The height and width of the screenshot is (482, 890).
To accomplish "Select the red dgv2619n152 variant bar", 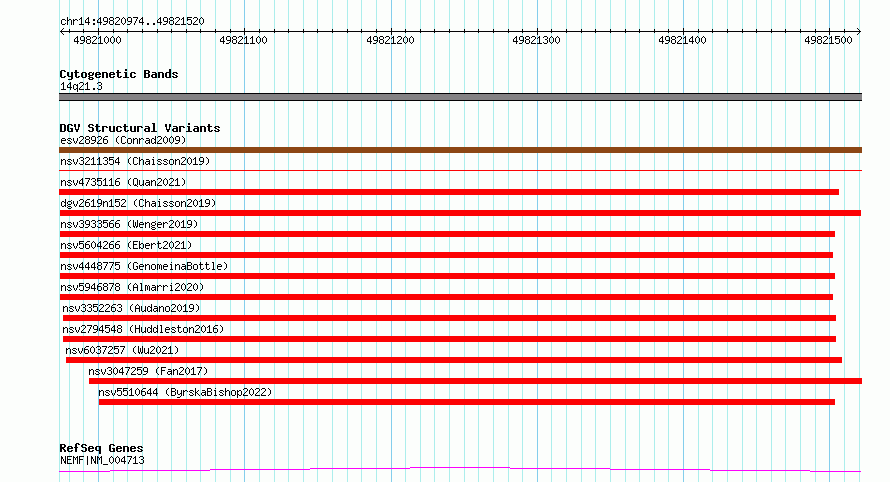I will point(460,213).
